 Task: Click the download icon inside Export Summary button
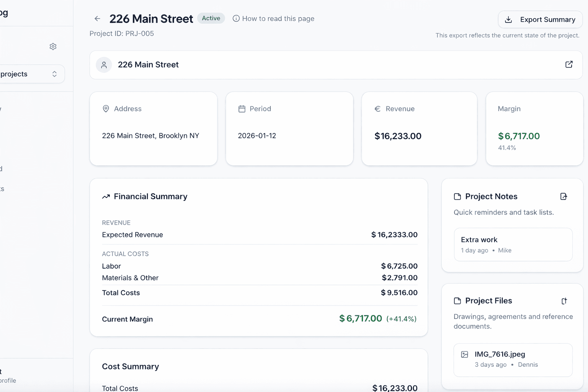(509, 20)
